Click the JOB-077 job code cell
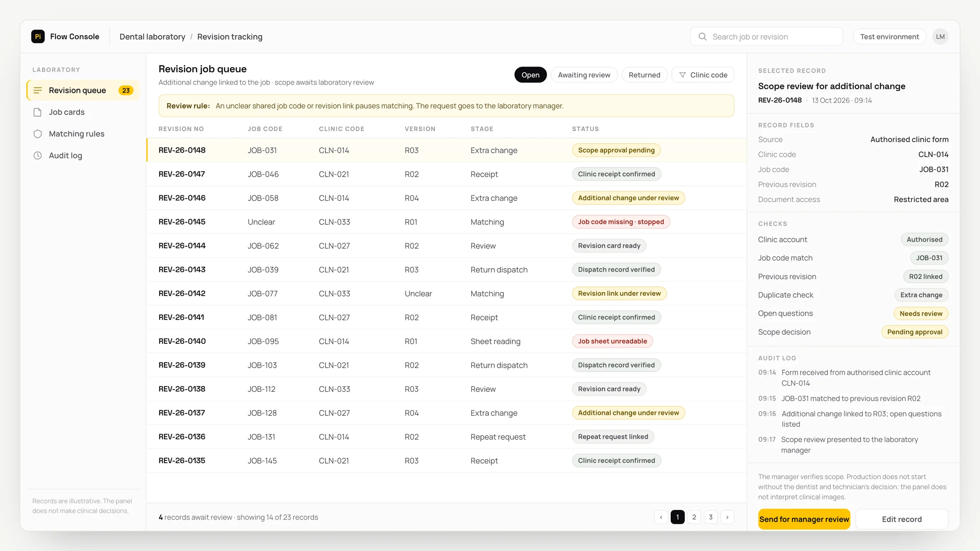This screenshot has height=551, width=980. [x=262, y=293]
